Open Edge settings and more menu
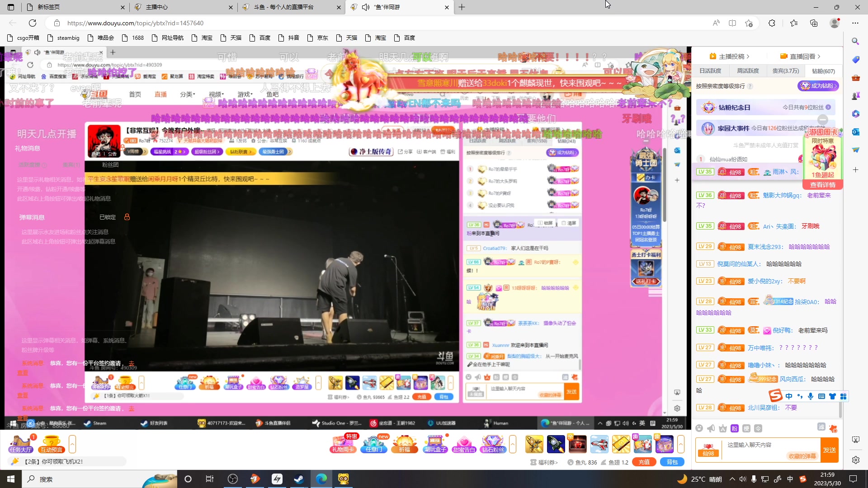The width and height of the screenshot is (868, 488). [x=855, y=23]
